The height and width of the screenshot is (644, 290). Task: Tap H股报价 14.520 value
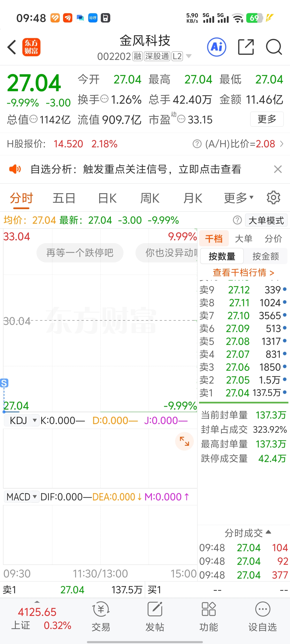click(x=68, y=144)
